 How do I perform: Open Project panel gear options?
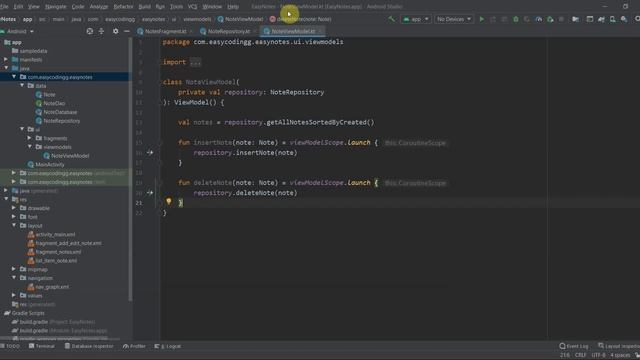116,31
